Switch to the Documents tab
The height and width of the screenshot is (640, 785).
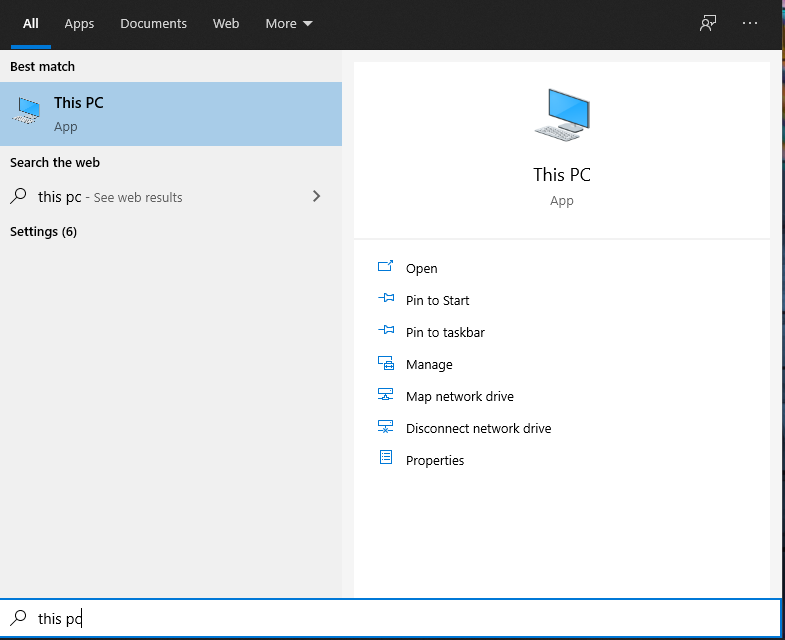coord(153,24)
